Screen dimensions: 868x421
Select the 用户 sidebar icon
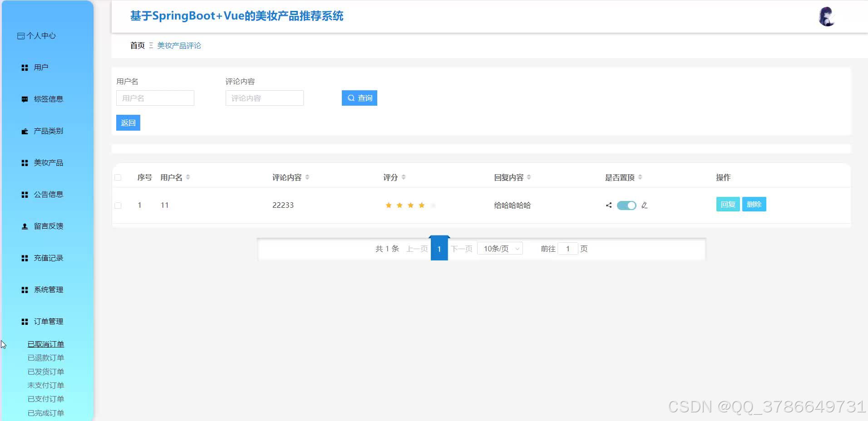click(25, 67)
